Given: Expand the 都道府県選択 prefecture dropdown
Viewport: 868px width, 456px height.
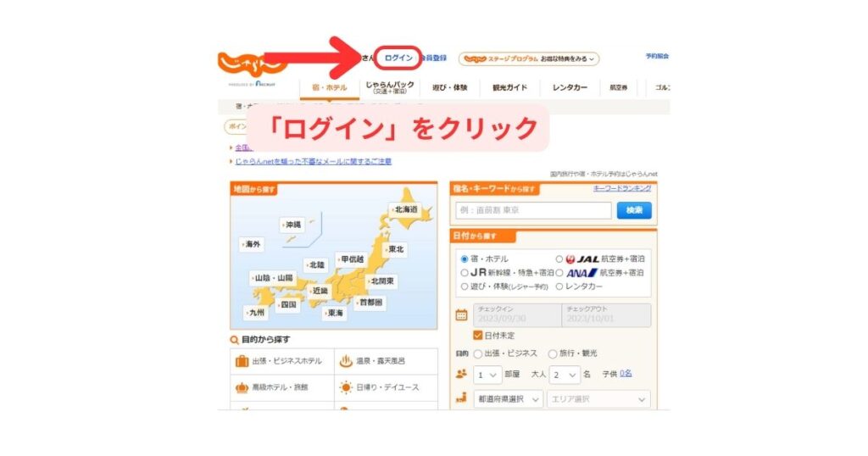Looking at the screenshot, I should [x=509, y=399].
